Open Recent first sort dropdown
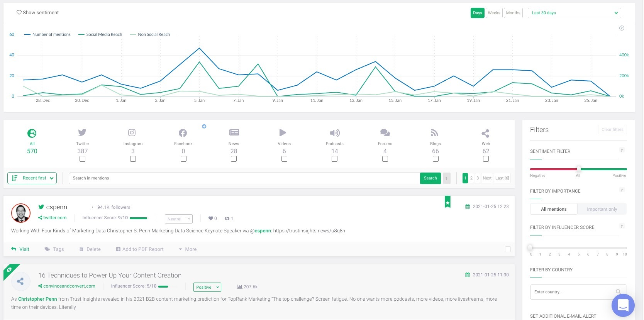644x320 pixels. coord(32,178)
